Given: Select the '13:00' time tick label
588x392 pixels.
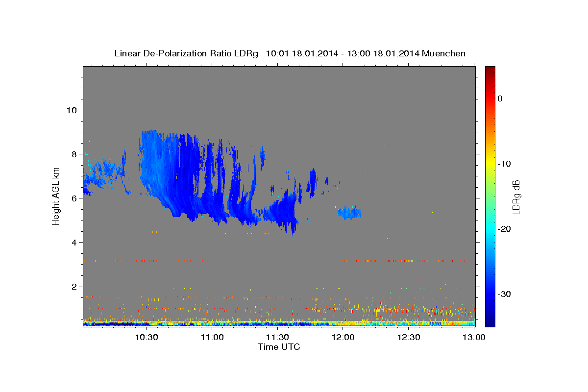Looking at the screenshot, I should coord(474,338).
